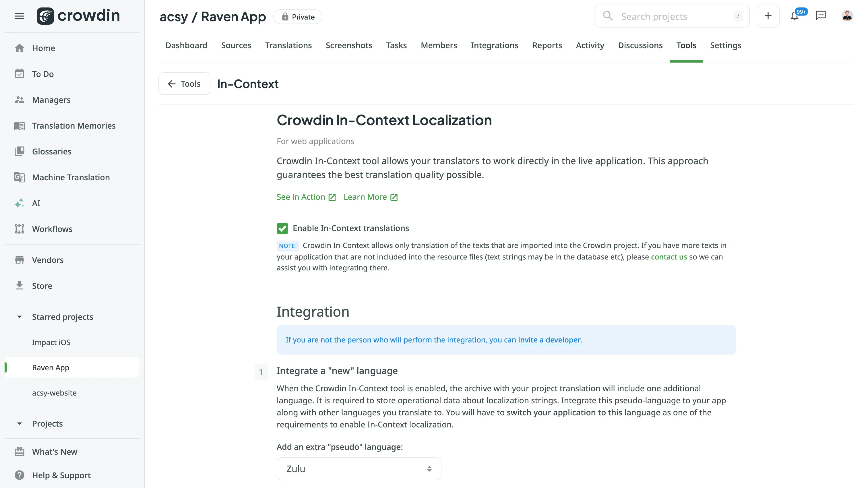Select the Impact iOS project
Image resolution: width=868 pixels, height=488 pixels.
tap(51, 342)
